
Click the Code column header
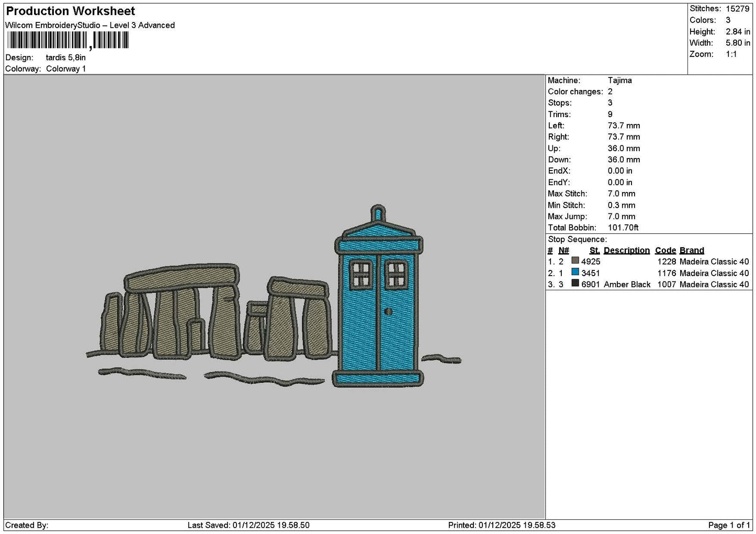[x=665, y=251]
